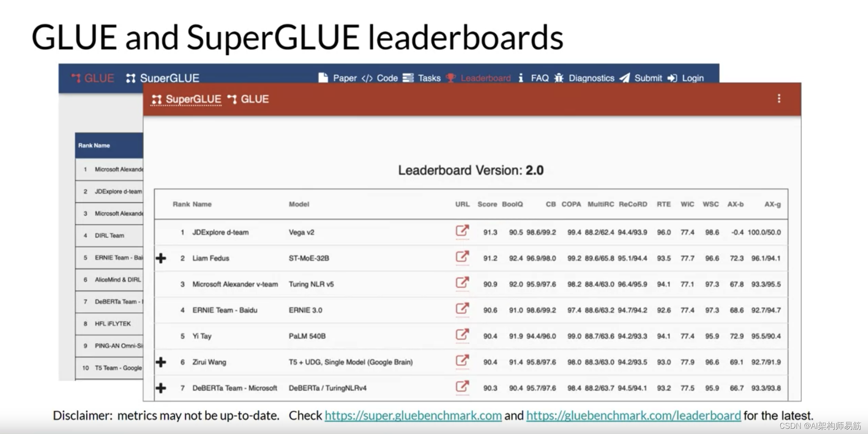Click the FAQ info icon
The image size is (868, 434).
click(521, 78)
